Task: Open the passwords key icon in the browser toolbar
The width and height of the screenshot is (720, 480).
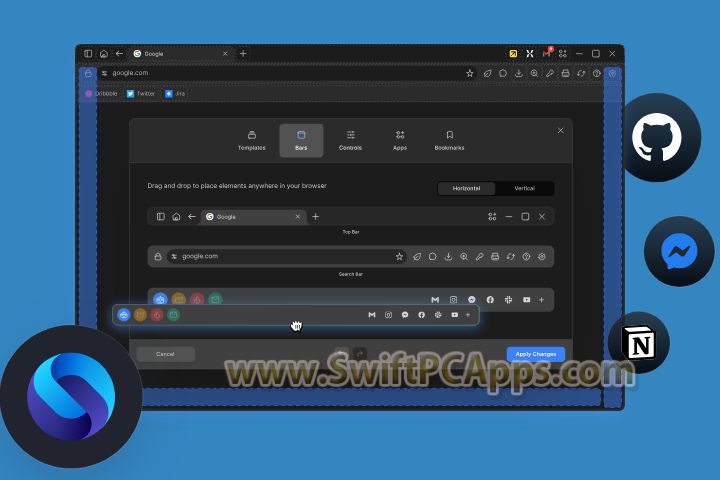Action: (x=550, y=73)
